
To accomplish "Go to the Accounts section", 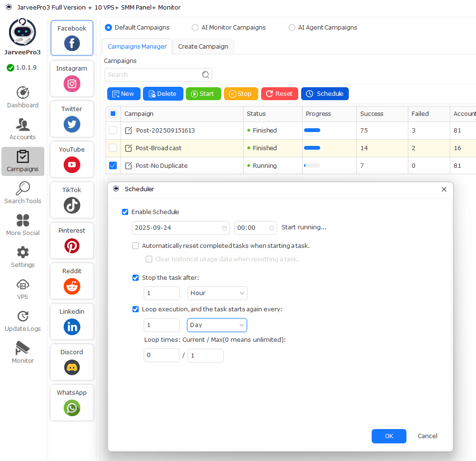I will (23, 129).
